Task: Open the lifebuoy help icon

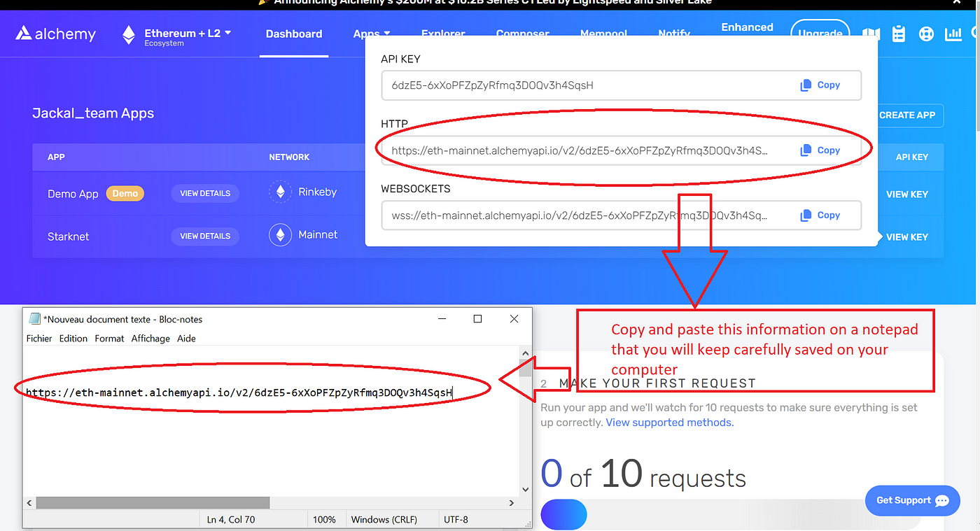Action: pos(926,34)
